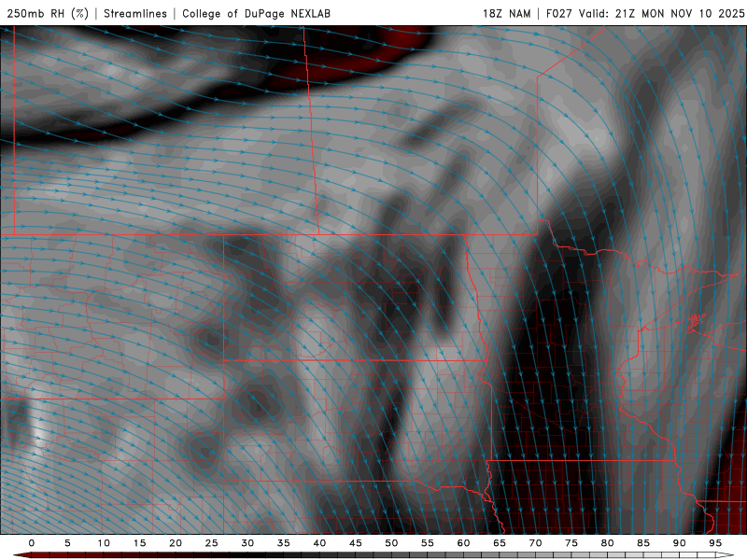
Task: Click the 'Streamlines' header label
Action: point(135,13)
